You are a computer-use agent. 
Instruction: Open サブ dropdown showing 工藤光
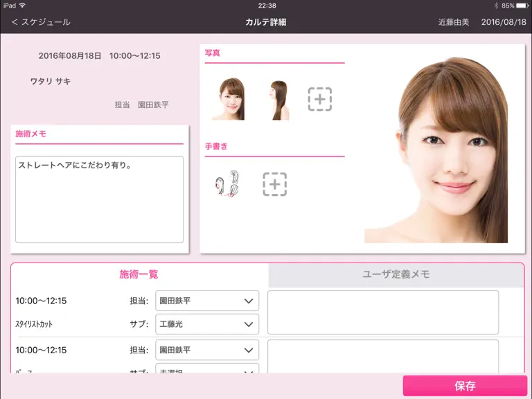point(207,324)
